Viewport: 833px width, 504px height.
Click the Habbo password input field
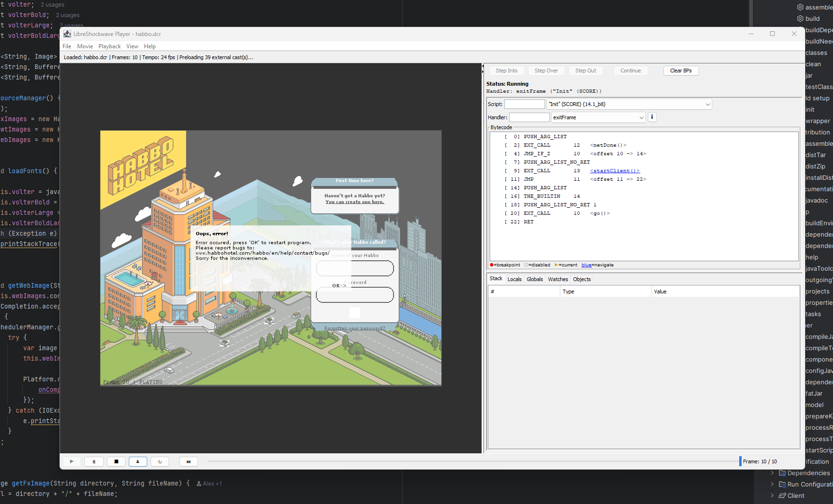(x=355, y=295)
